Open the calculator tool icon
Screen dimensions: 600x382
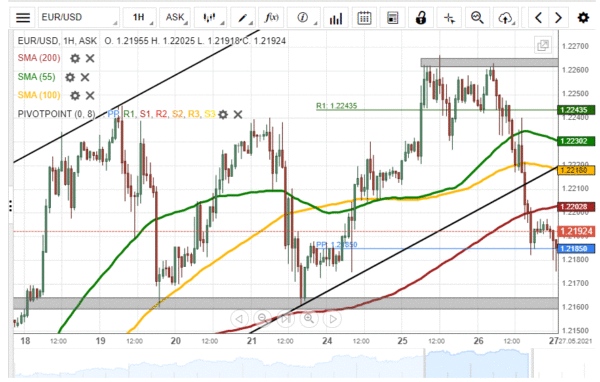click(x=393, y=18)
